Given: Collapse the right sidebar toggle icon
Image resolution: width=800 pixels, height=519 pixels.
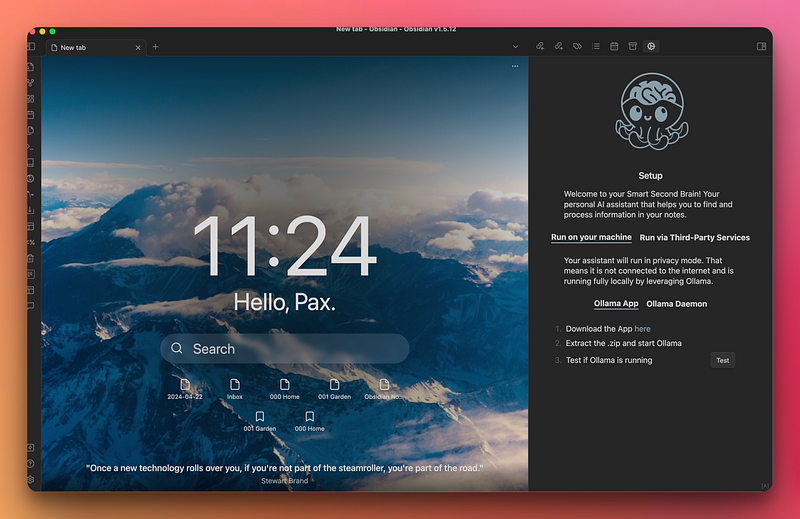Looking at the screenshot, I should (x=761, y=46).
